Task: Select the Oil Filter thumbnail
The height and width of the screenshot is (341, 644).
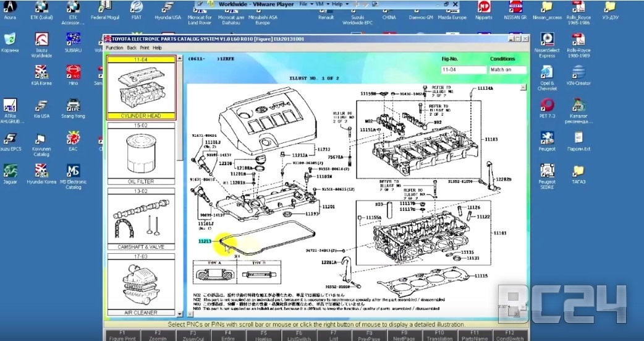Action: (x=142, y=154)
